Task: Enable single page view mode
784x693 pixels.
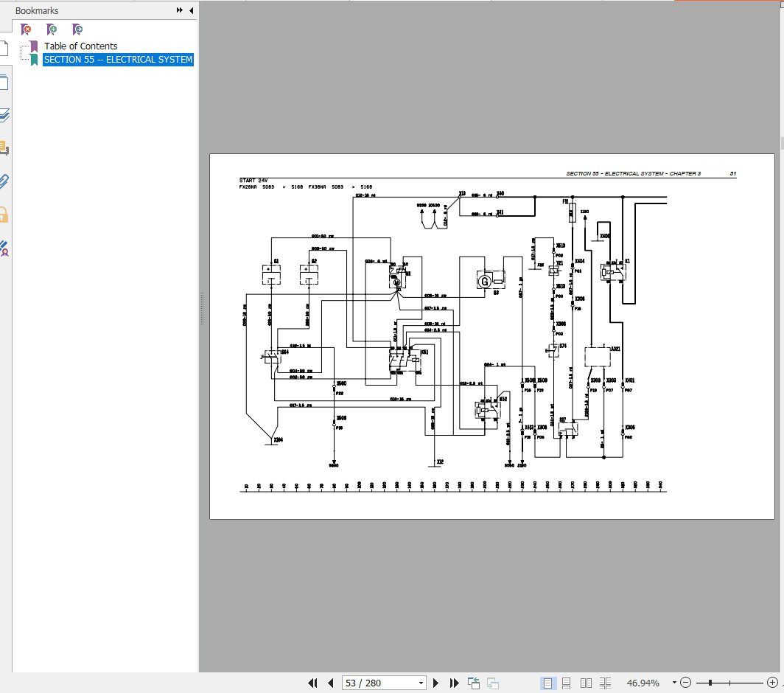Action: coord(548,683)
